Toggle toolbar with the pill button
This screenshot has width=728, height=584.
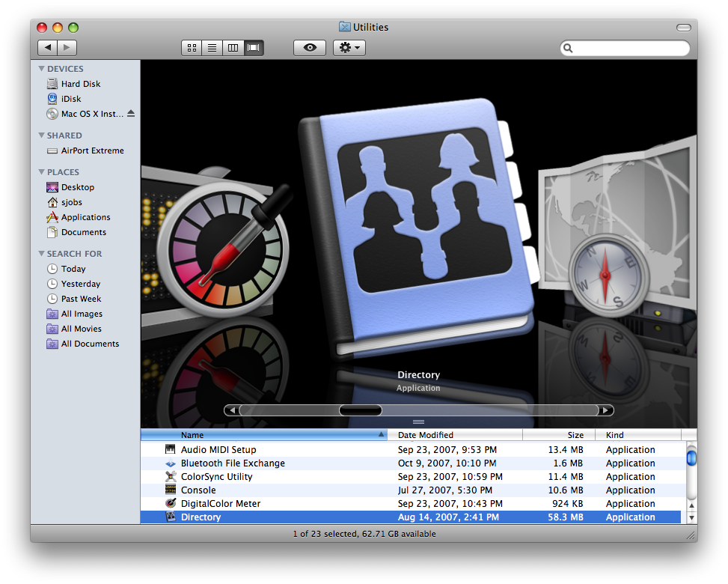[683, 28]
